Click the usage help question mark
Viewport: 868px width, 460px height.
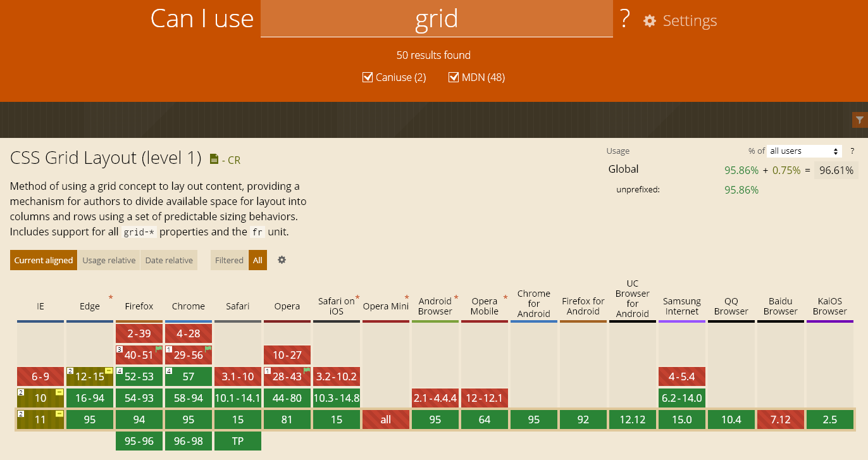click(852, 151)
